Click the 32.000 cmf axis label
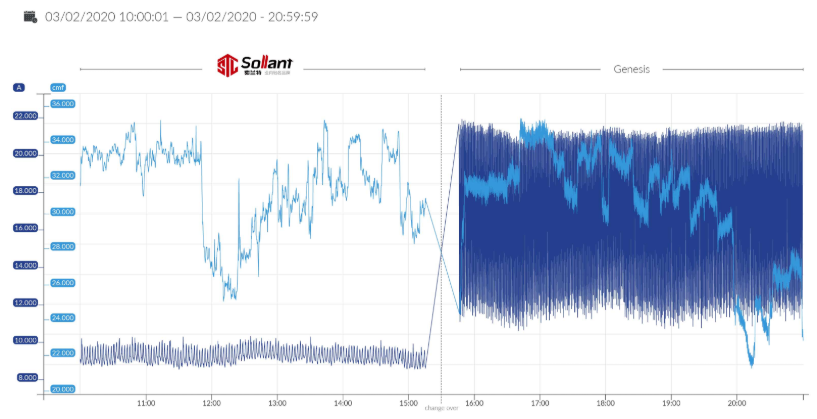The width and height of the screenshot is (817, 419). (62, 175)
